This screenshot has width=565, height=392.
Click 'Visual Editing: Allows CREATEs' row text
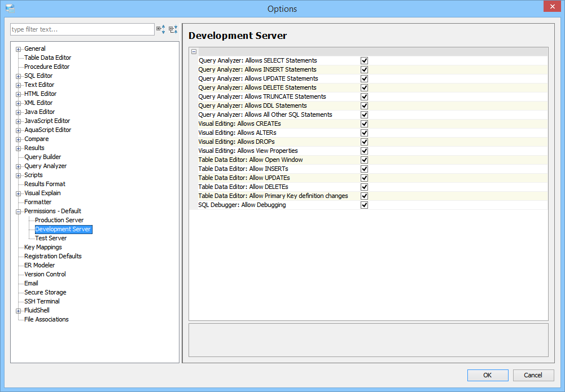pos(240,124)
